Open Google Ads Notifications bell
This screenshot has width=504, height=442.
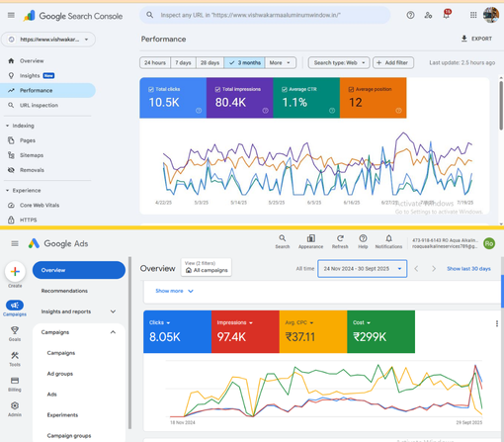388,241
